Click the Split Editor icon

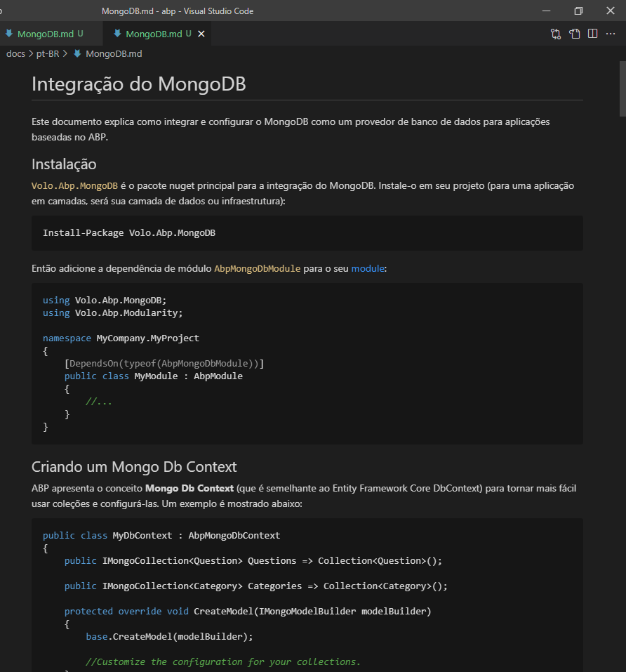tap(592, 33)
